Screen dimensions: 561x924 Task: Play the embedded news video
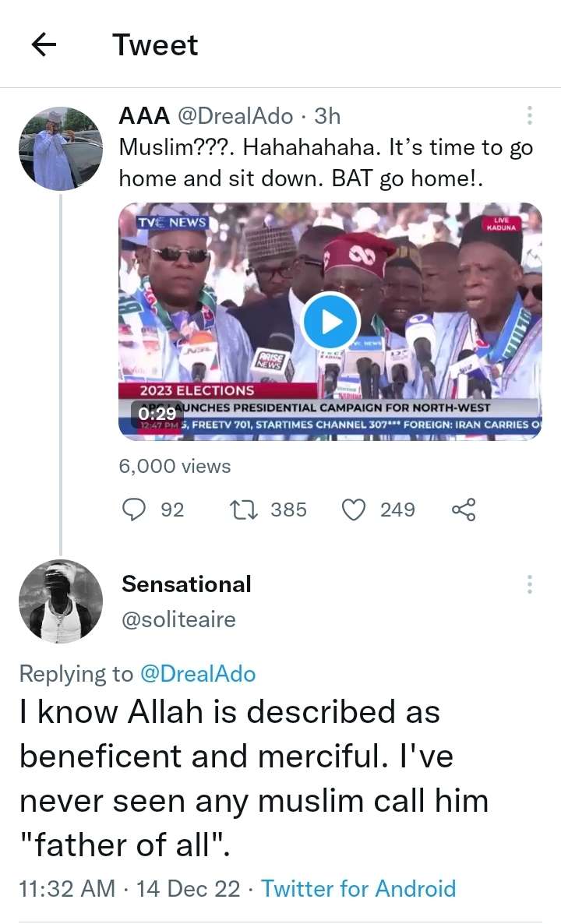click(x=330, y=320)
